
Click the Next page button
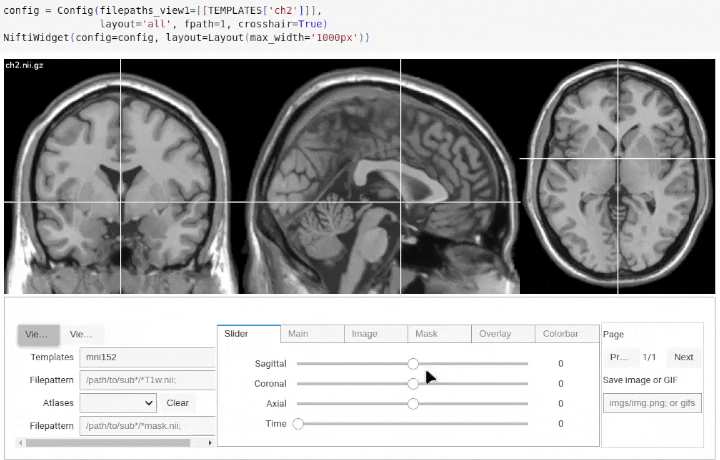coord(683,357)
